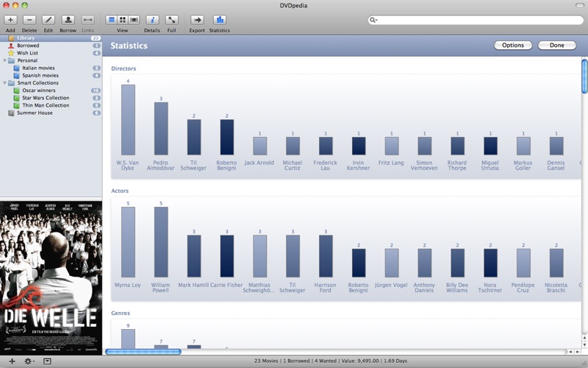This screenshot has width=588, height=368.
Task: Click the Borrow person icon
Action: (68, 20)
